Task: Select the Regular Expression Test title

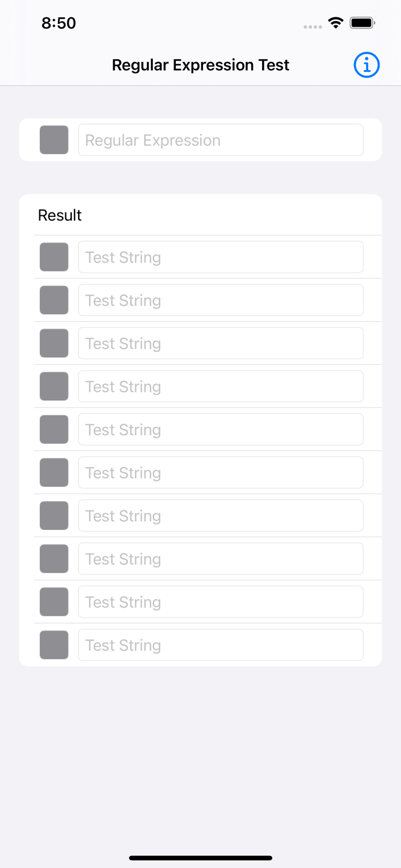Action: 200,65
